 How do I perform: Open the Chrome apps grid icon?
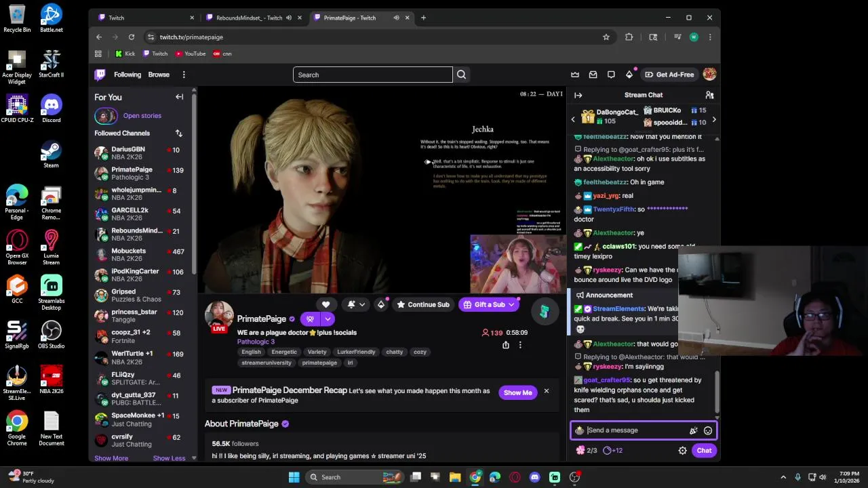[98, 54]
